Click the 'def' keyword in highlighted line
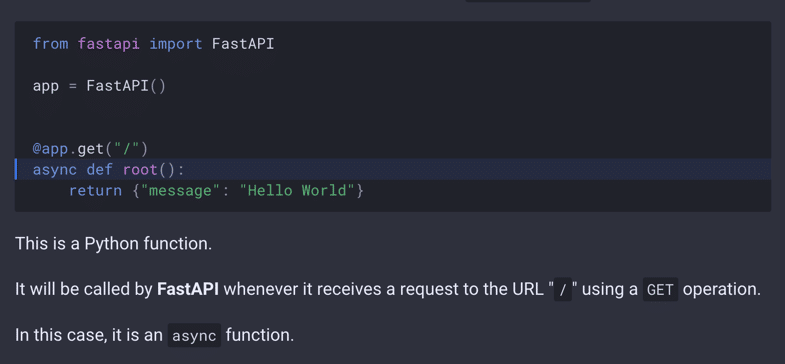Image resolution: width=785 pixels, height=364 pixels. [x=100, y=170]
